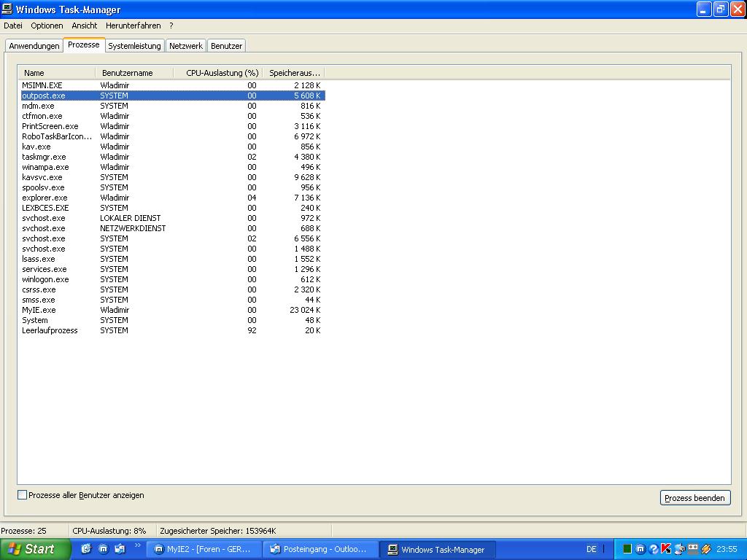This screenshot has width=747, height=560.
Task: Click the tape cassette tray icon
Action: coord(693,549)
